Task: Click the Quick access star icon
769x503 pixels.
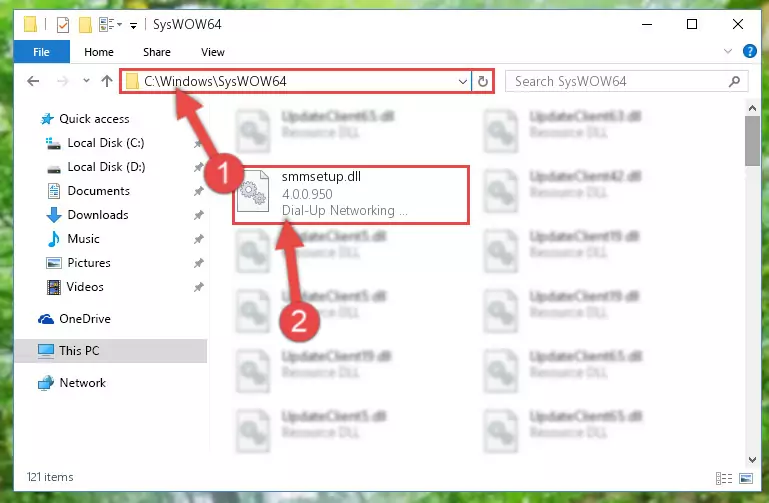Action: tap(47, 119)
